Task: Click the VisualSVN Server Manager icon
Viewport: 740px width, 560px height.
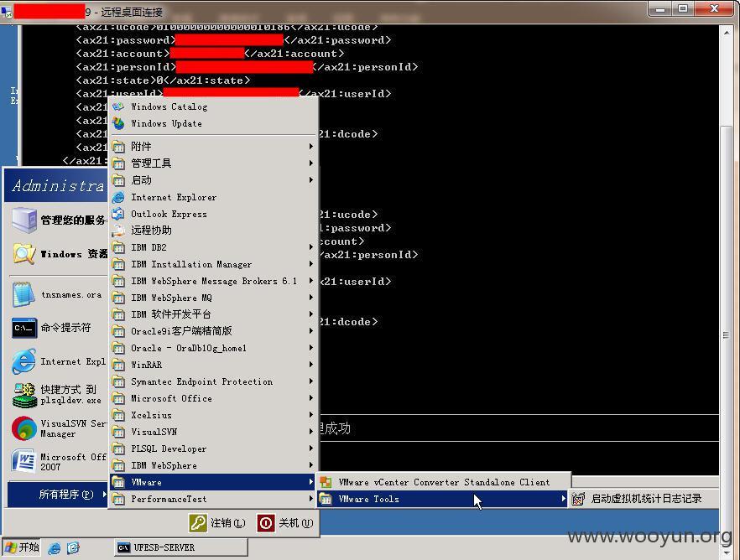Action: coord(24,428)
